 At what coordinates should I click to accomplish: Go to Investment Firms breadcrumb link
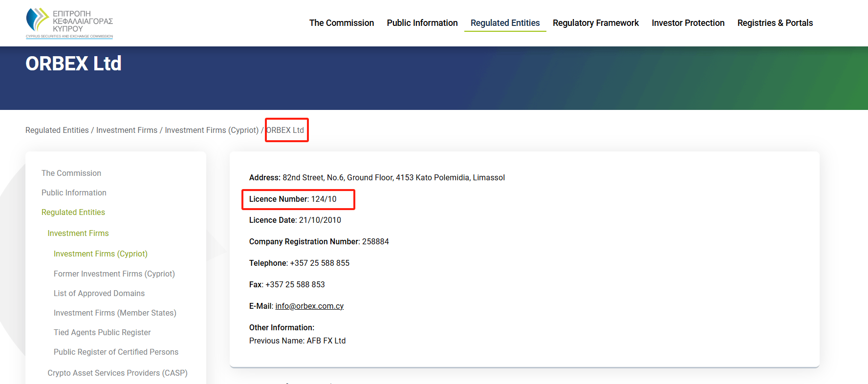(127, 130)
